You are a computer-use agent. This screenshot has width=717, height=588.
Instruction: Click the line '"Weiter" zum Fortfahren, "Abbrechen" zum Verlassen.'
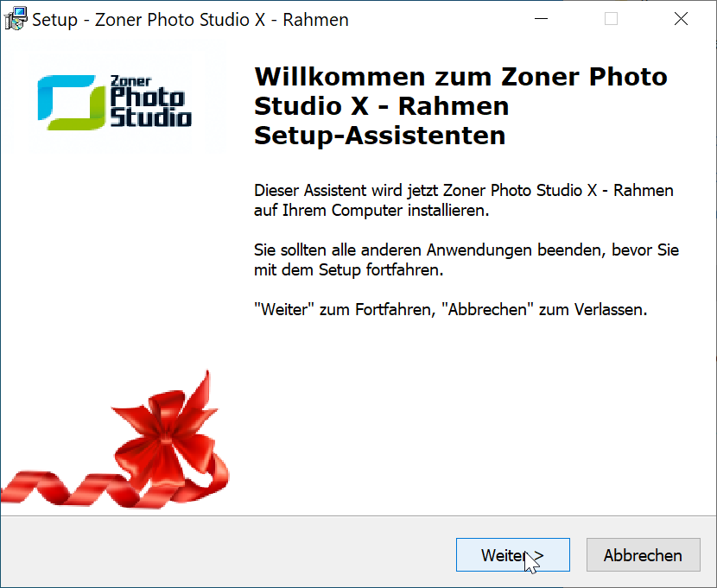(451, 309)
